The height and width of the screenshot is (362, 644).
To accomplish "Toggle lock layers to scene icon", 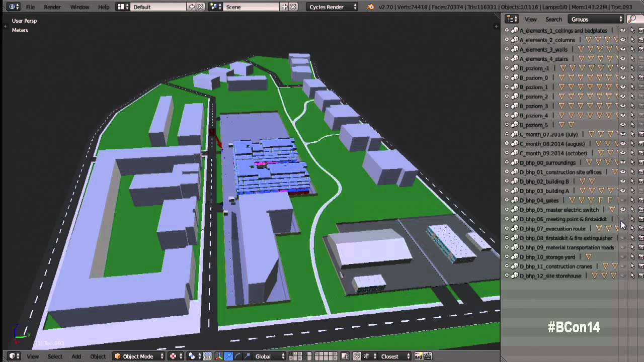I will point(345,356).
